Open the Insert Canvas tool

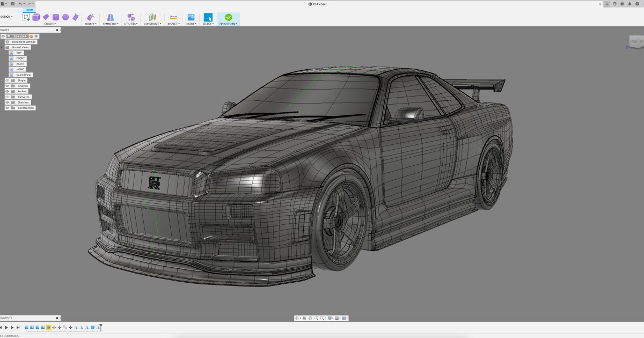[191, 17]
